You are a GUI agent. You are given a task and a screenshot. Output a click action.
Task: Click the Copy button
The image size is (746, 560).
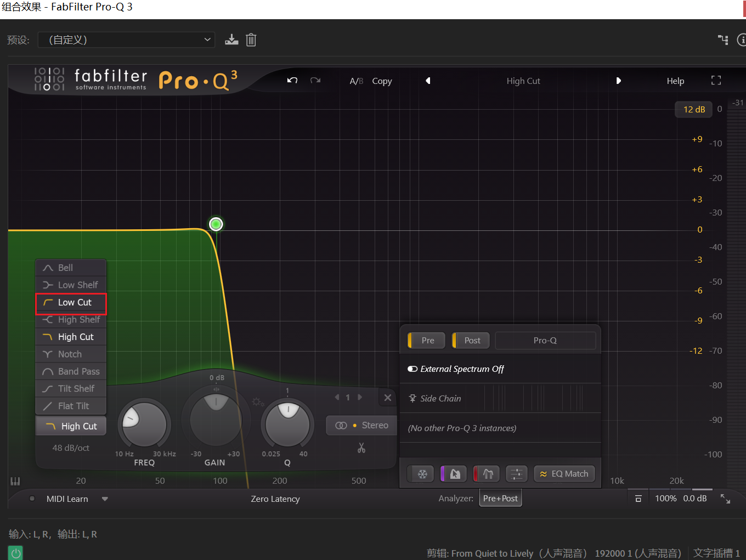[x=382, y=81]
